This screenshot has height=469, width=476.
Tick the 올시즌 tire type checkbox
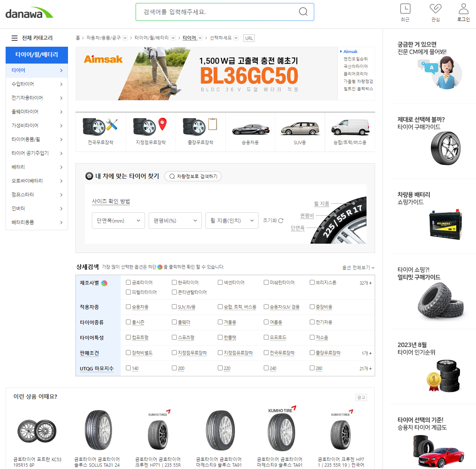(128, 322)
